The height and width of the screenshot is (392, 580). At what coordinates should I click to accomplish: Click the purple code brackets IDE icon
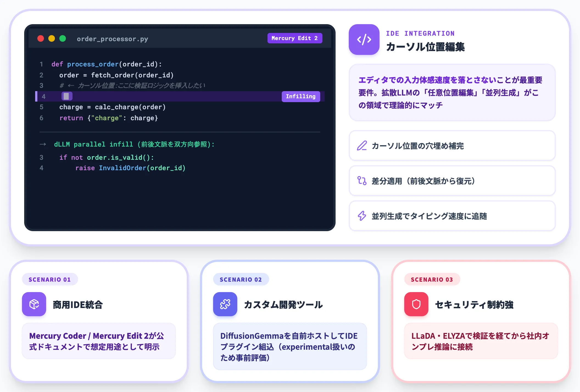(364, 40)
